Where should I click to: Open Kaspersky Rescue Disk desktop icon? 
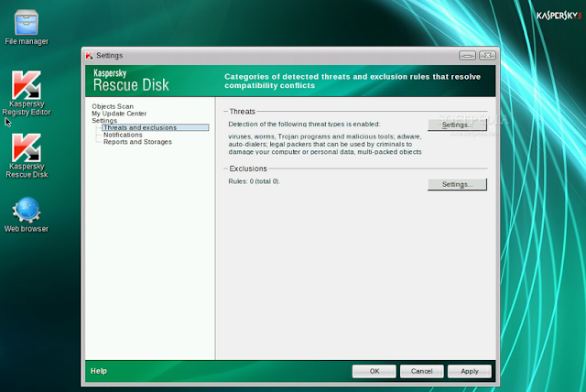[x=27, y=156]
